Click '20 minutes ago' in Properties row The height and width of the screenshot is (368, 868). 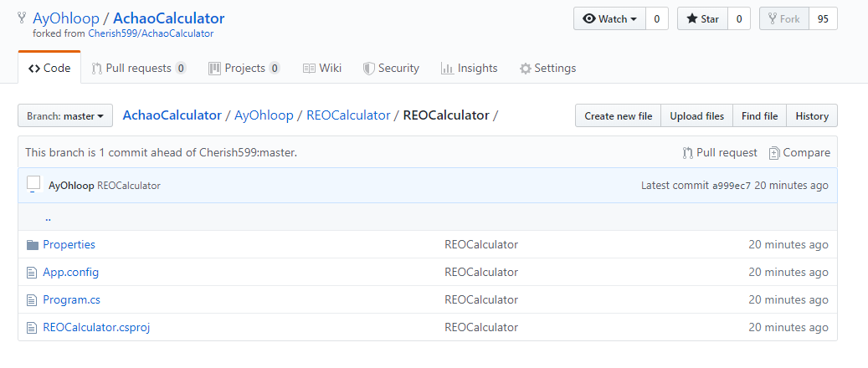[x=788, y=244]
